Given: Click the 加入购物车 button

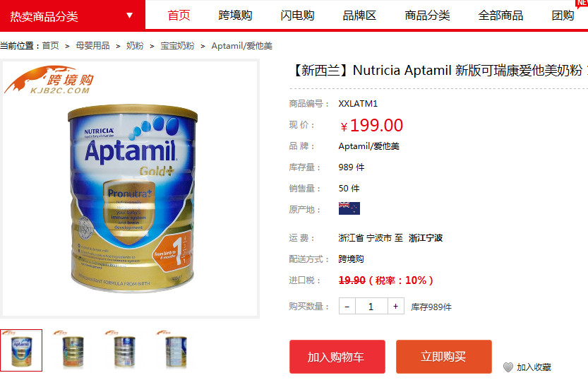Looking at the screenshot, I should 337,357.
